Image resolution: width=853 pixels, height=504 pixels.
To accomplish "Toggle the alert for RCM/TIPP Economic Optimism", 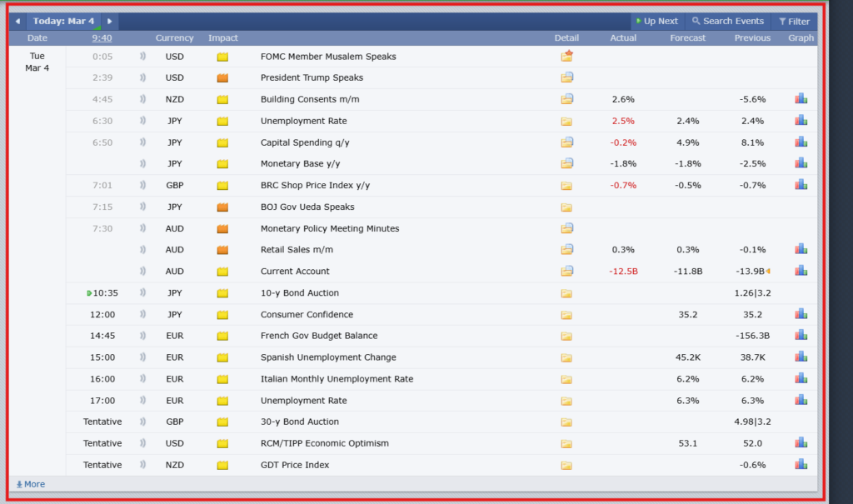I will (142, 443).
